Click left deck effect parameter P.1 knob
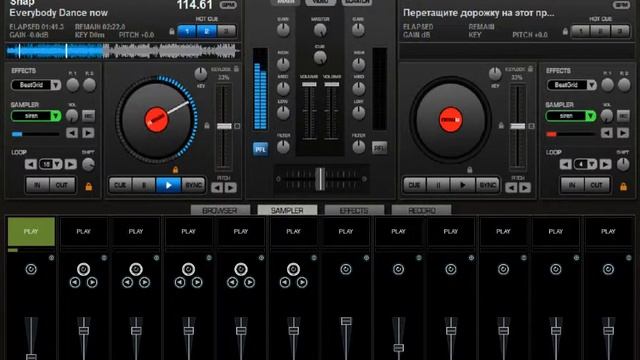640x360 pixels. (x=73, y=85)
